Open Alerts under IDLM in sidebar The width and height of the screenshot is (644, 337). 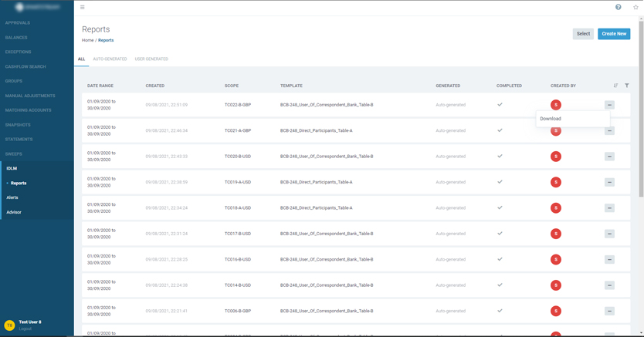[x=12, y=197]
